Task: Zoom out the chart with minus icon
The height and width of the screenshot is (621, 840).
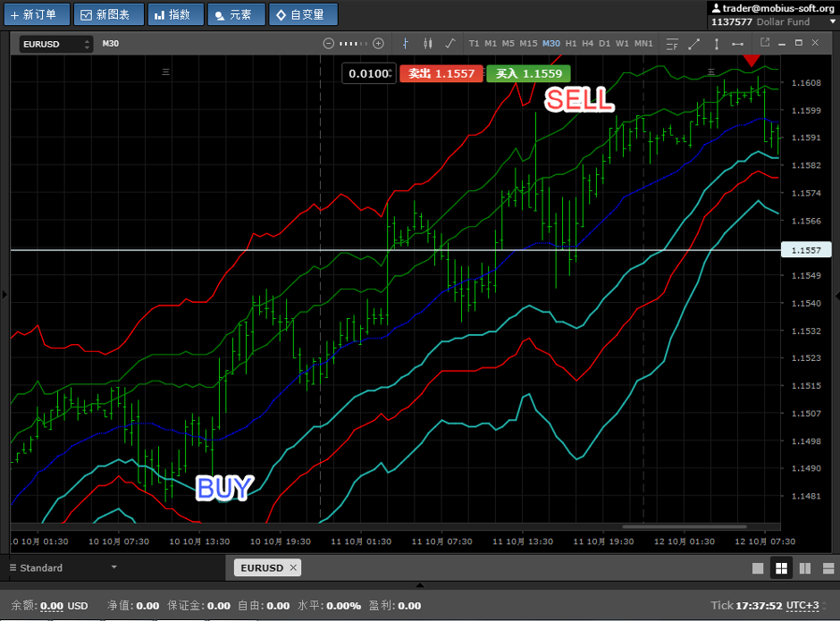Action: (x=328, y=43)
